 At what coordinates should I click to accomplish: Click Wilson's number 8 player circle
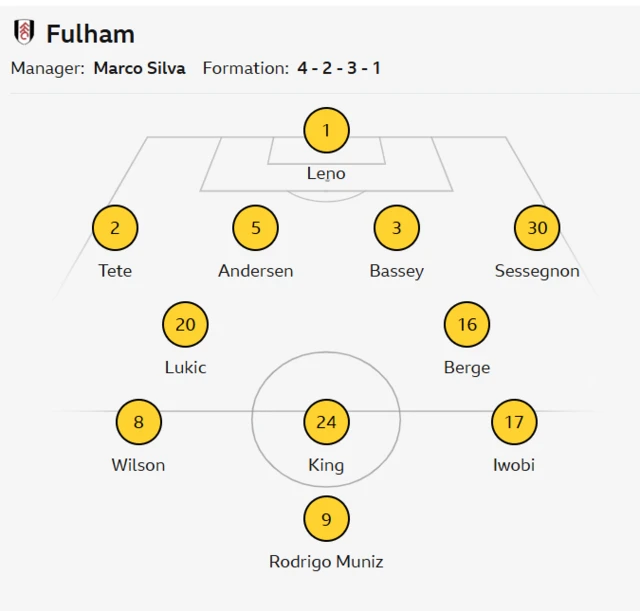point(138,422)
